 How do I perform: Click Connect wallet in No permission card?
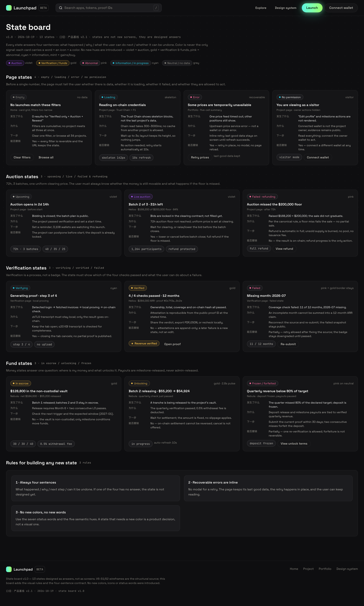click(318, 157)
